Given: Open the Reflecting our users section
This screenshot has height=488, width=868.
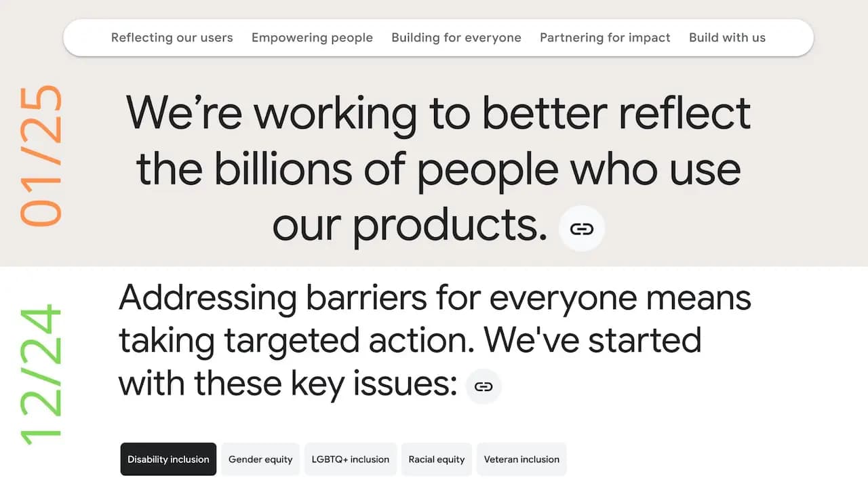Looking at the screenshot, I should 172,37.
